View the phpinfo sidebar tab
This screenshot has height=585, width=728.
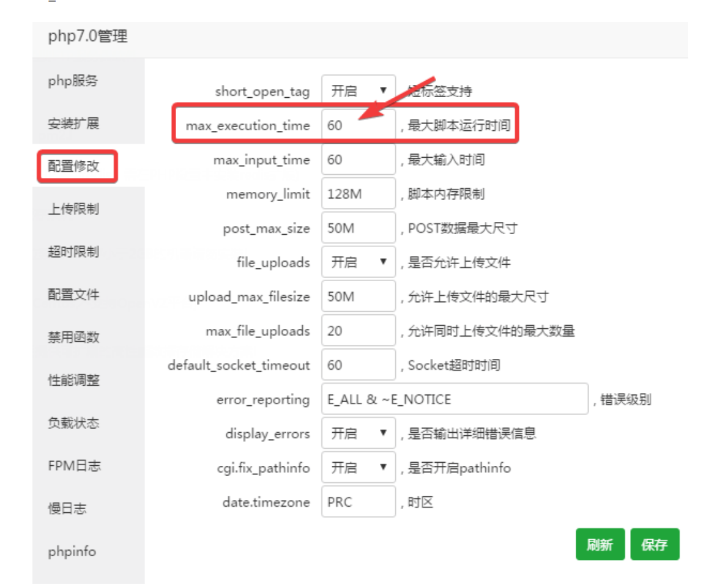pyautogui.click(x=72, y=551)
